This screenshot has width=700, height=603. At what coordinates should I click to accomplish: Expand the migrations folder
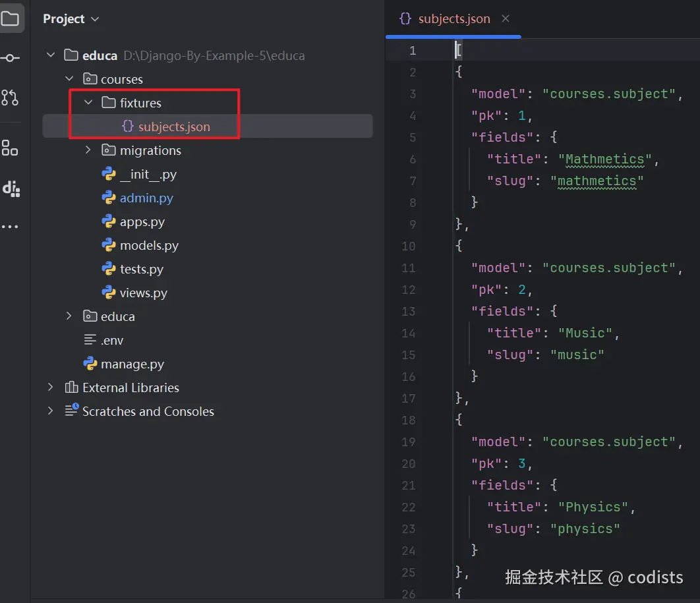click(x=88, y=150)
